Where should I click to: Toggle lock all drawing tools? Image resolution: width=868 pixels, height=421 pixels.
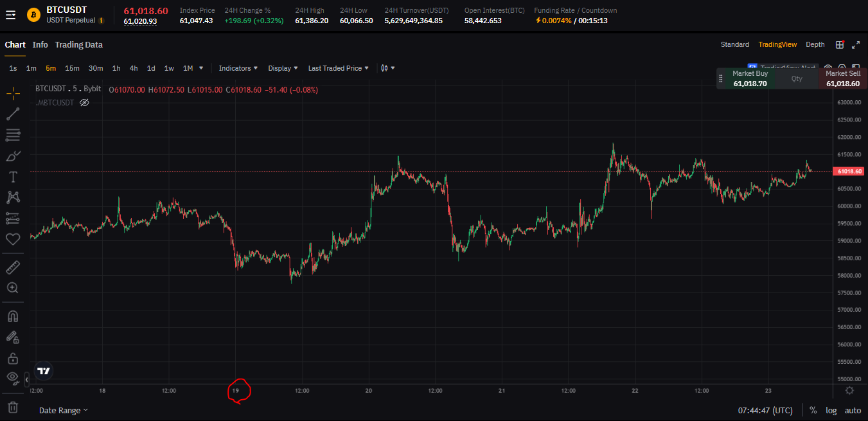(x=13, y=357)
